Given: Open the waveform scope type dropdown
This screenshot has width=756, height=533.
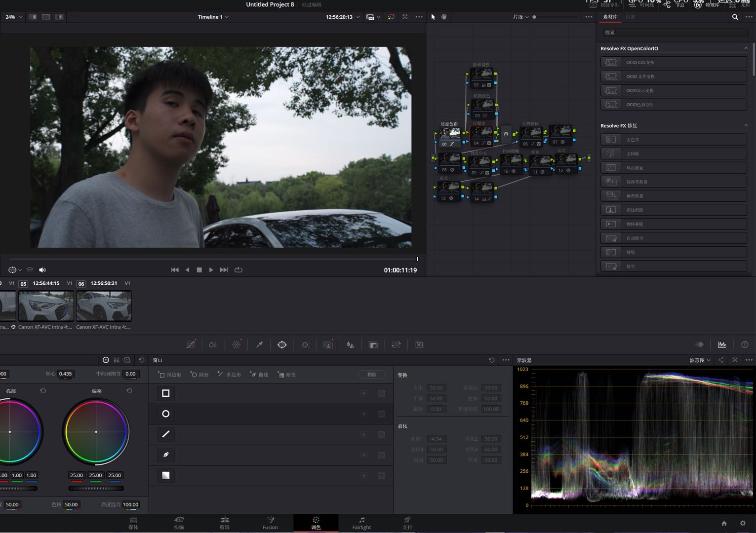Looking at the screenshot, I should point(700,360).
